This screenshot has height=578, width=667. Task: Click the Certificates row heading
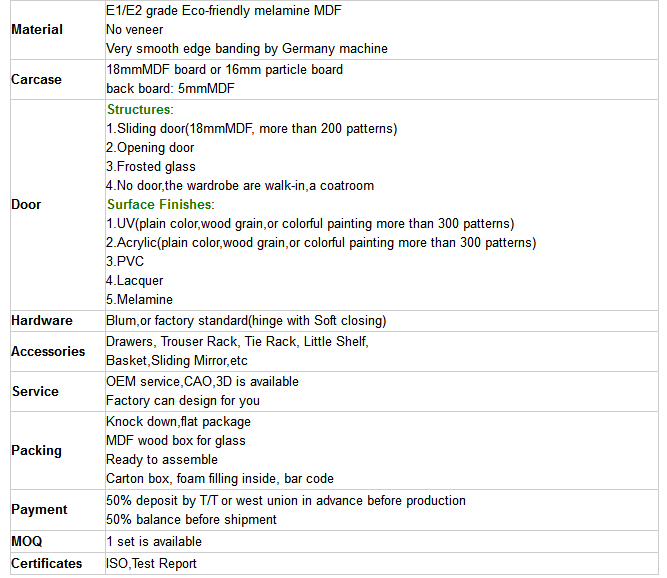[46, 564]
